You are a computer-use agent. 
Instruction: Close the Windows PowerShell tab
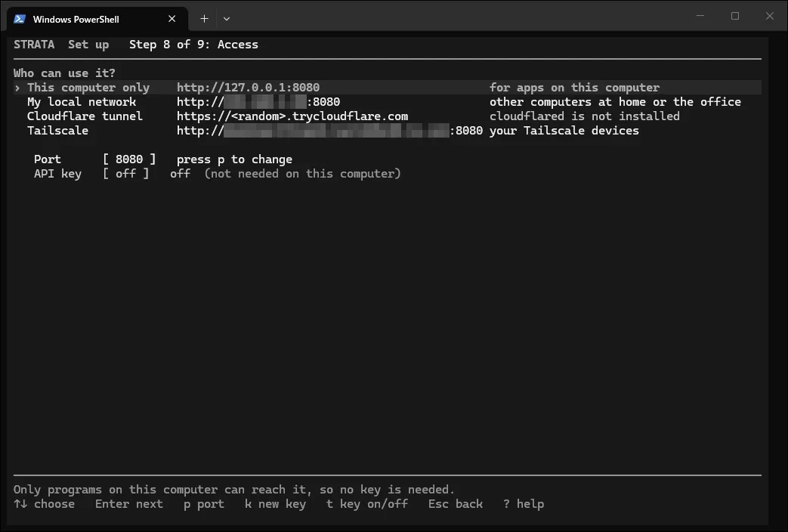(172, 19)
